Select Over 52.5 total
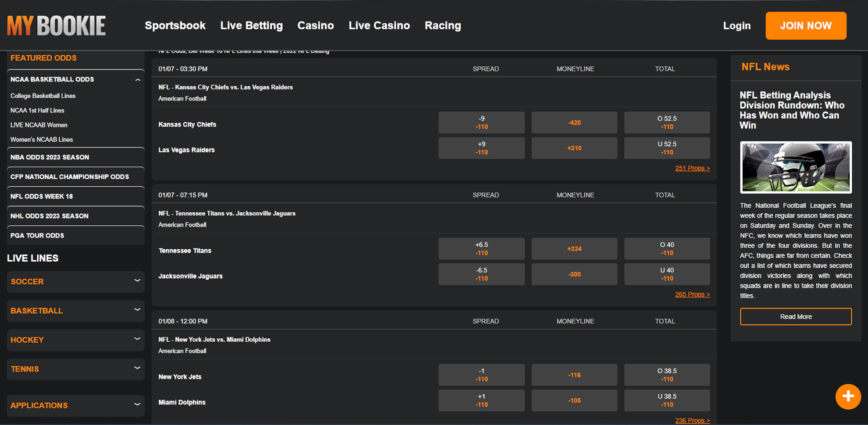Screen dimensions: 868x425 click(x=667, y=122)
